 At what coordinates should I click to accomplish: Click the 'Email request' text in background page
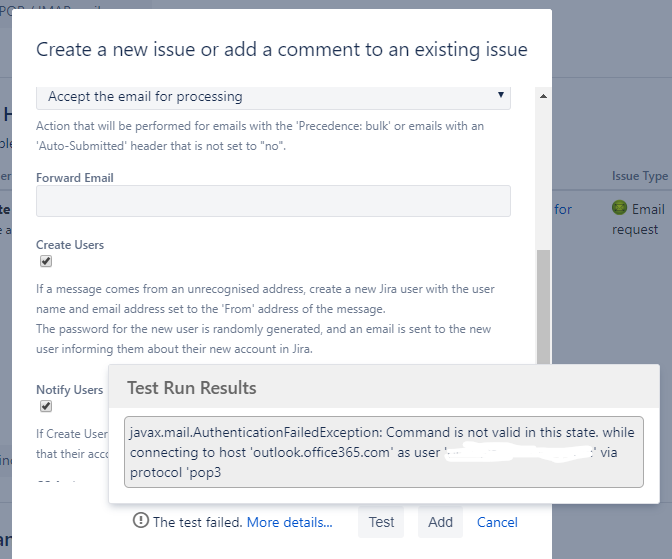click(x=639, y=219)
